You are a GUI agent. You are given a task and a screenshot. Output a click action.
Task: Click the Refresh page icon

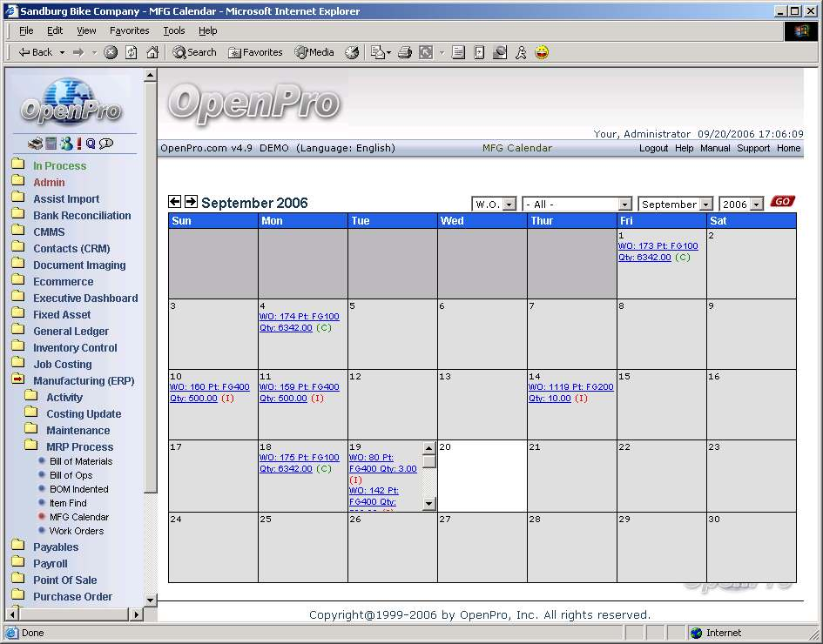tap(132, 52)
